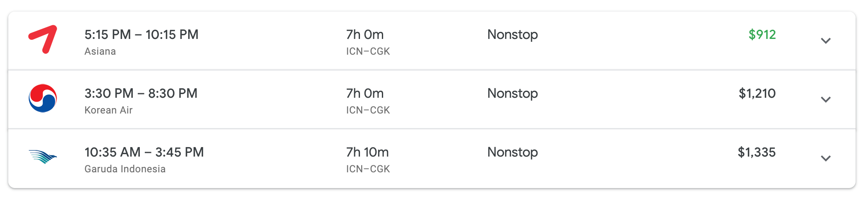
Task: Click the Asiana airline logo
Action: [x=43, y=39]
